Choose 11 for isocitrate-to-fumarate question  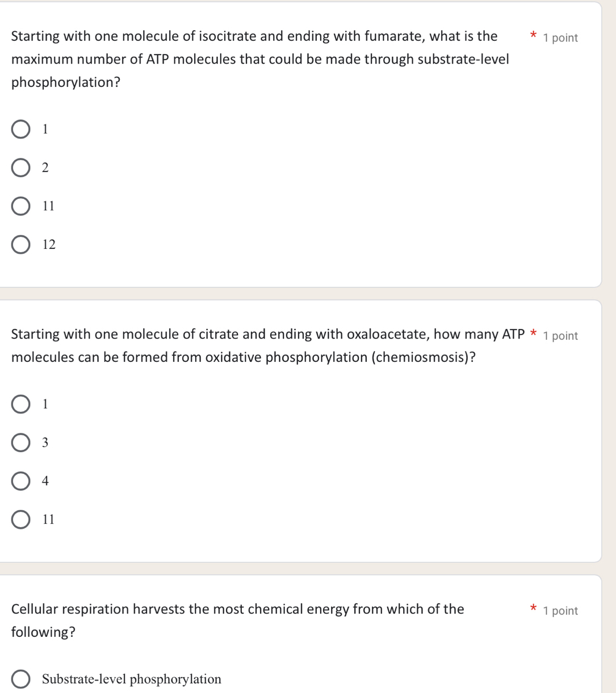[x=21, y=206]
